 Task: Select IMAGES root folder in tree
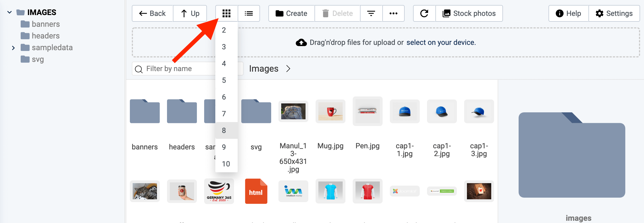coord(36,12)
